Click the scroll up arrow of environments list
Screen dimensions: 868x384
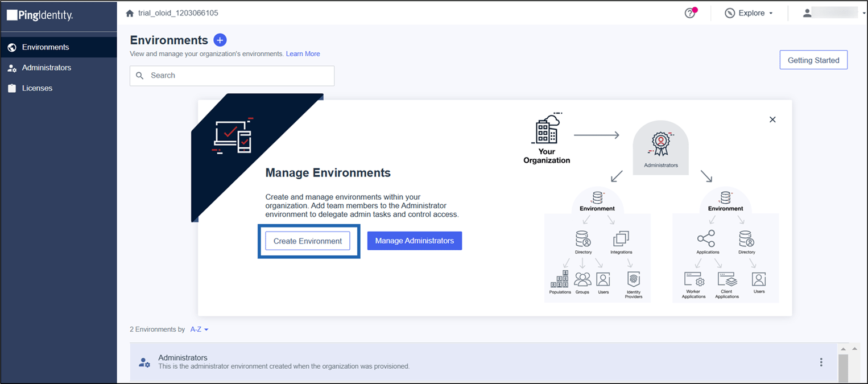843,349
